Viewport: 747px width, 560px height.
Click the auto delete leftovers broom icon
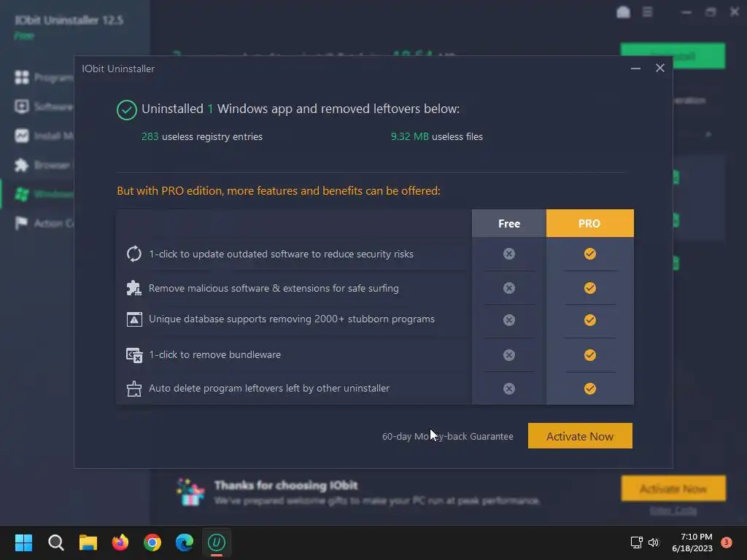click(134, 389)
